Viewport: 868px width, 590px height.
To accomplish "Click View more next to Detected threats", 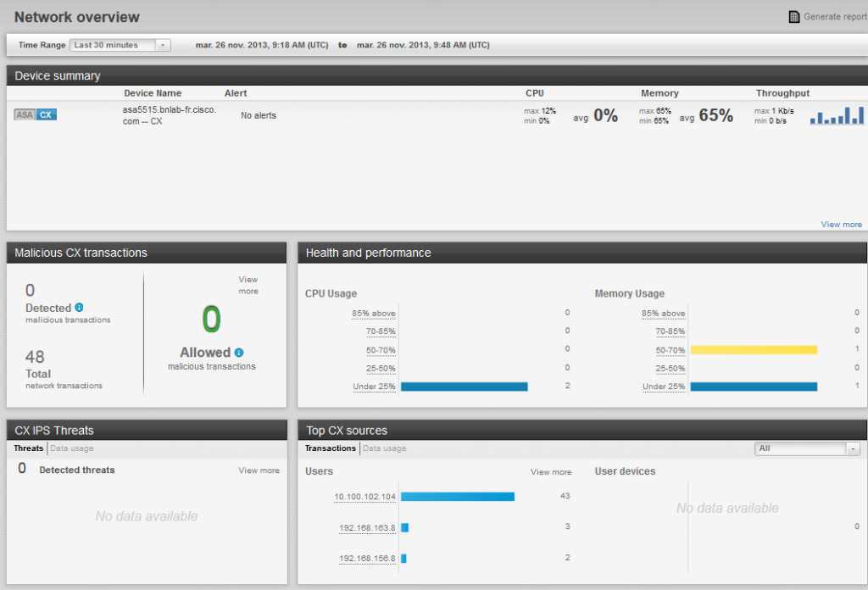I will [x=259, y=470].
